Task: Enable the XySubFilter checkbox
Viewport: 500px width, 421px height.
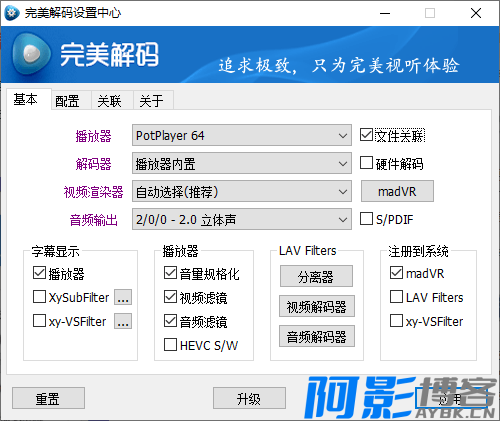Action: tap(39, 297)
